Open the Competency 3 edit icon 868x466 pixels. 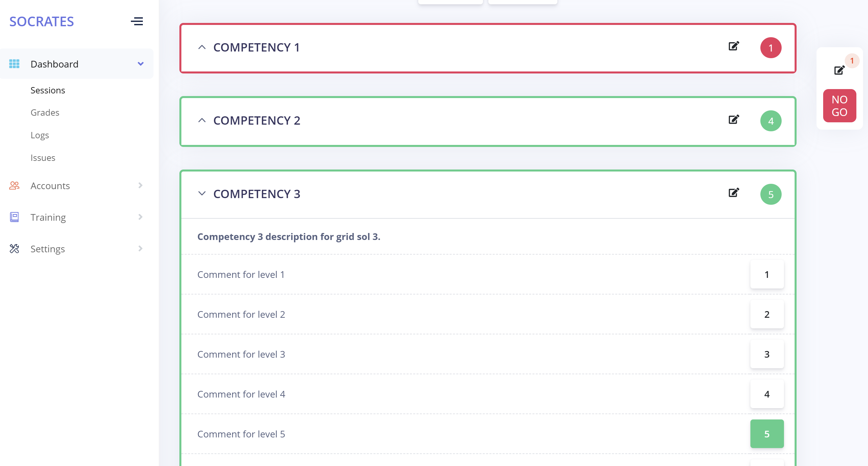(x=733, y=193)
